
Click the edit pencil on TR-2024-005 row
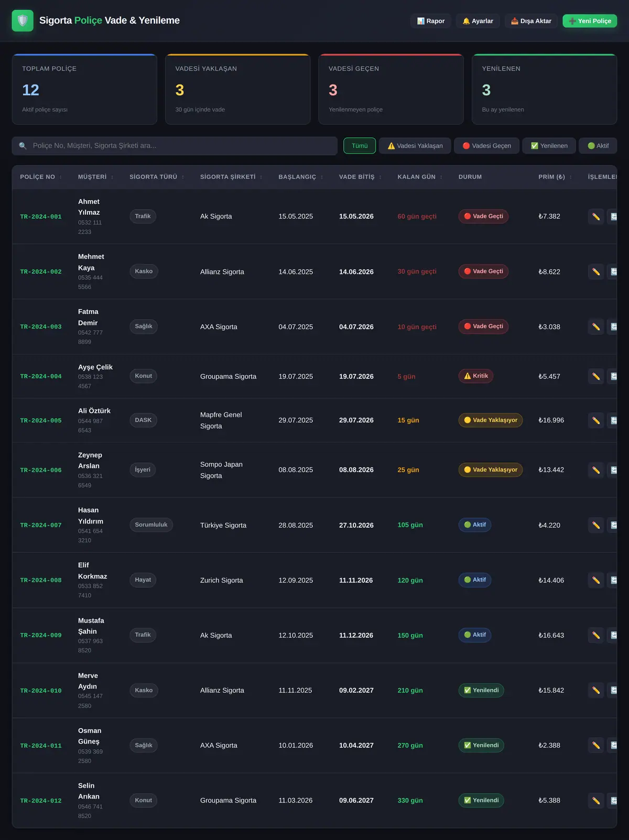coord(596,420)
